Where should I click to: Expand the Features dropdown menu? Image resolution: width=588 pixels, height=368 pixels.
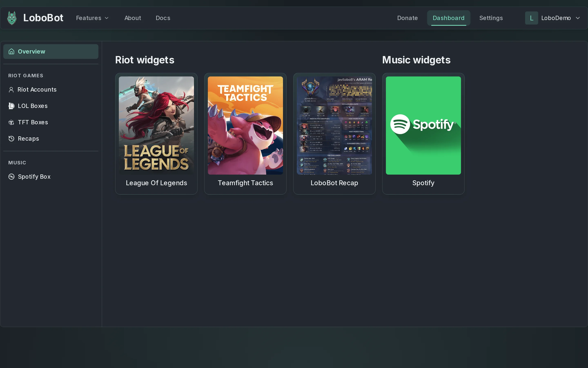point(92,18)
